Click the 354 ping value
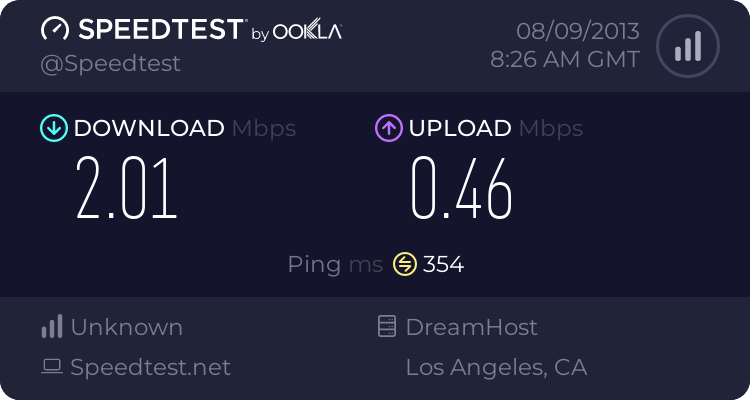 [x=443, y=265]
